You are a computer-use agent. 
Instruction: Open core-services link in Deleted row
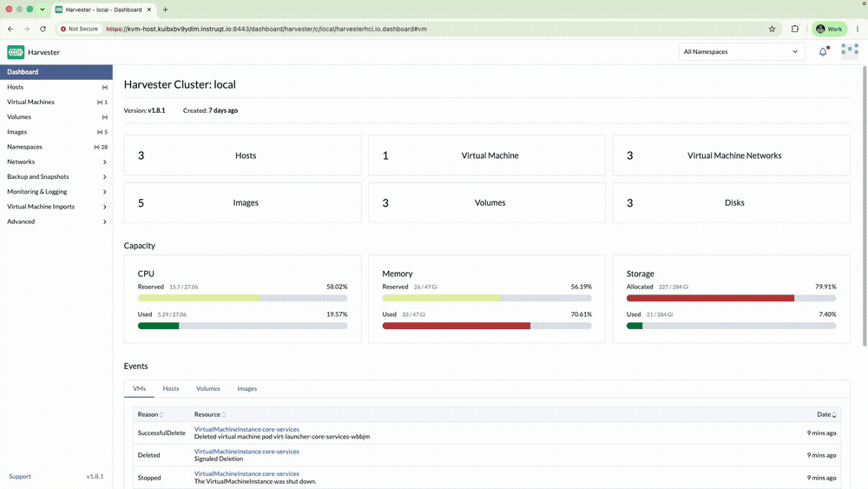coord(247,452)
